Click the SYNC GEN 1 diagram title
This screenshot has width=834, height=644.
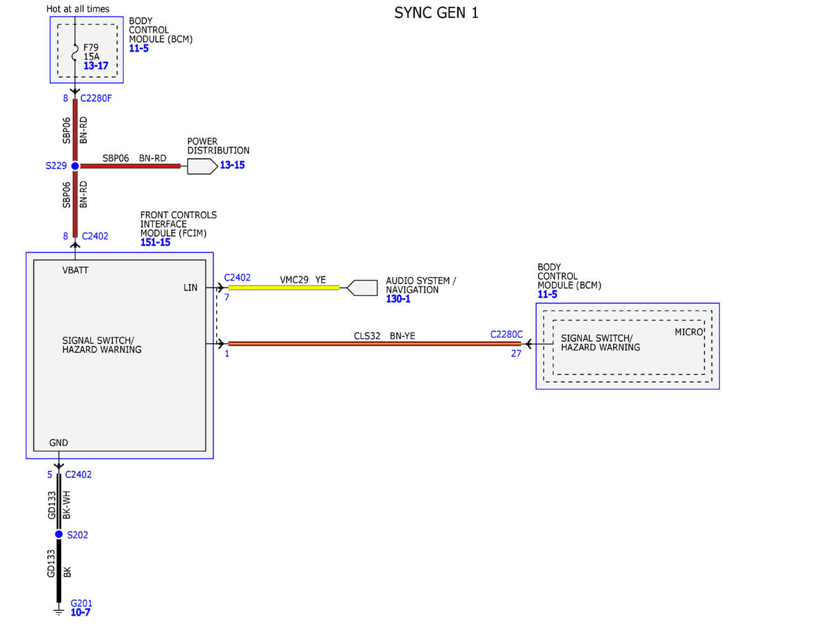coord(436,13)
